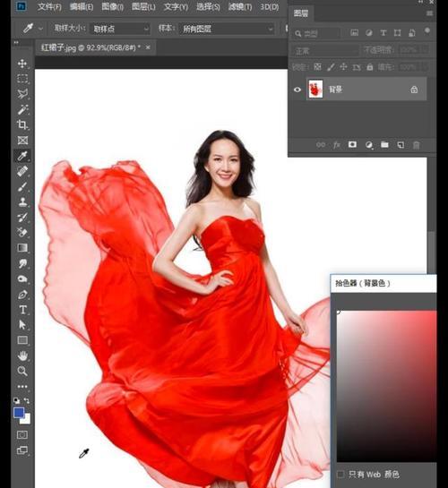Open the 文字(Y) menu

[176, 6]
